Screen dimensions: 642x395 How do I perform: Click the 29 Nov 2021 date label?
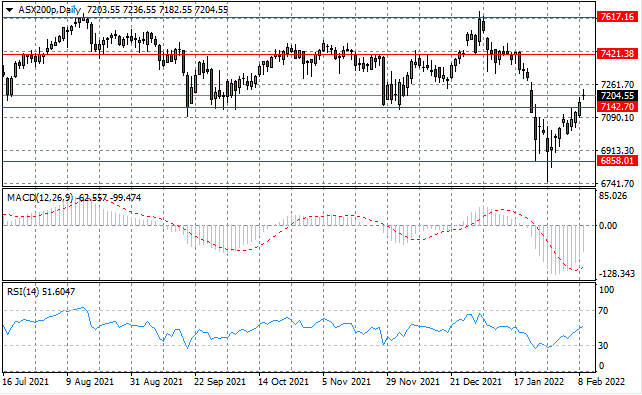pyautogui.click(x=413, y=382)
